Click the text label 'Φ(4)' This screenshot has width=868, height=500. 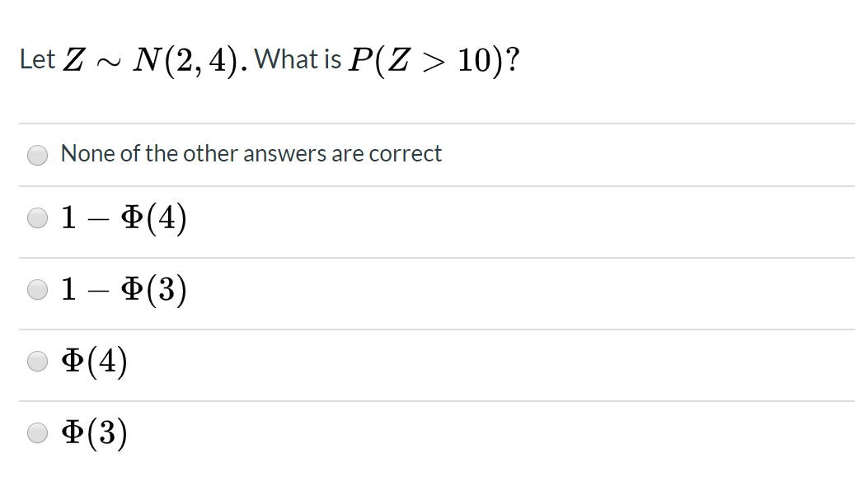[x=93, y=361]
